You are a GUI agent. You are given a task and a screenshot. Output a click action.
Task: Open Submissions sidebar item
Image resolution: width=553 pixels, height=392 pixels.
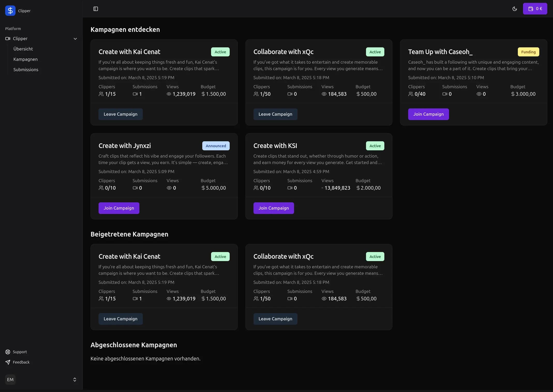pyautogui.click(x=26, y=70)
